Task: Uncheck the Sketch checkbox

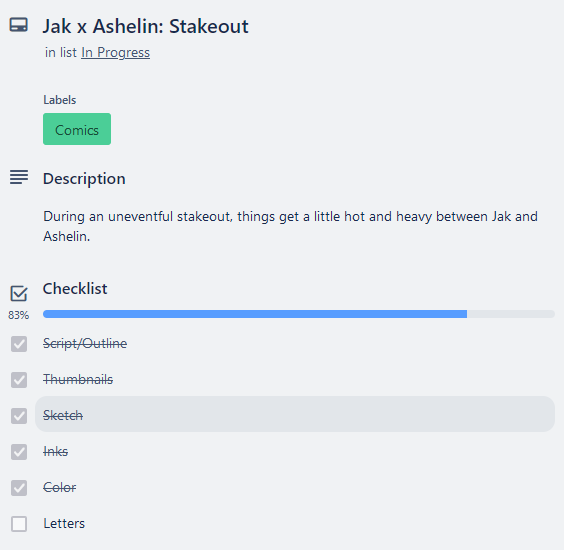Action: (x=19, y=416)
